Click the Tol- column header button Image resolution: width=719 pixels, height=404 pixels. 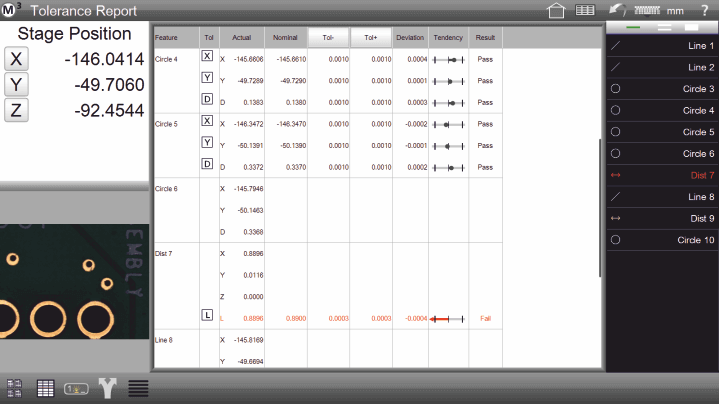point(329,37)
